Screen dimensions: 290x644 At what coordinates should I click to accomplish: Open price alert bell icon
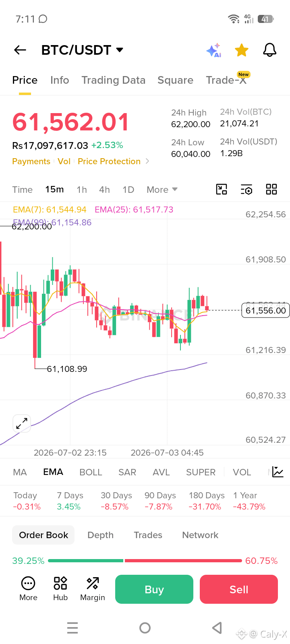tap(269, 50)
